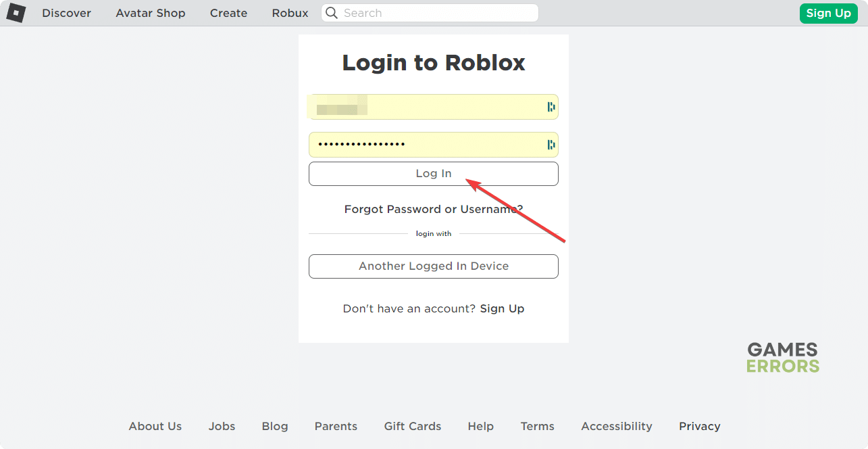Select Robux in the navigation bar

coord(290,13)
